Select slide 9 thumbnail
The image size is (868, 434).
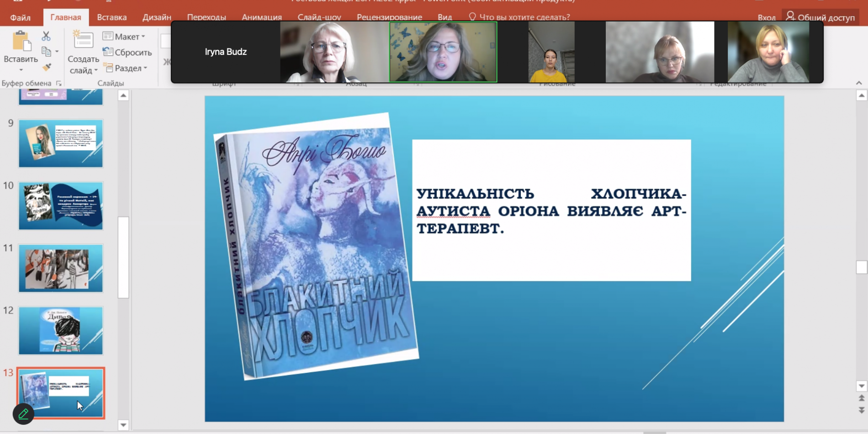point(61,143)
